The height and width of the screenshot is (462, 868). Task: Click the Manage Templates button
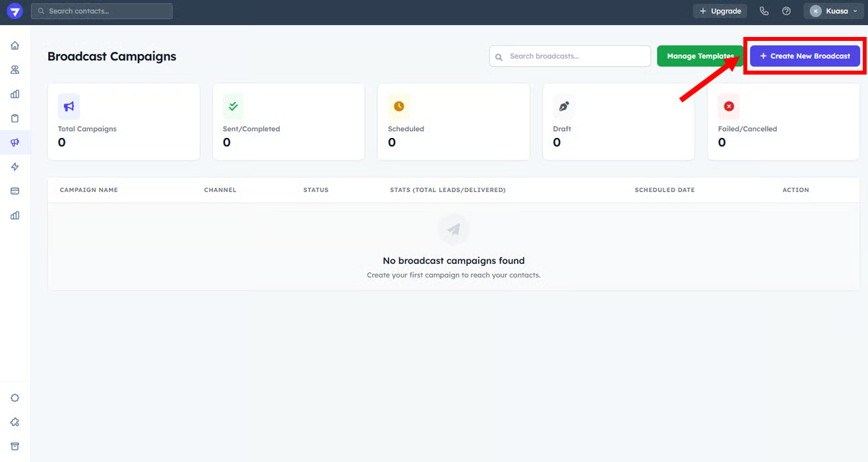pos(700,56)
